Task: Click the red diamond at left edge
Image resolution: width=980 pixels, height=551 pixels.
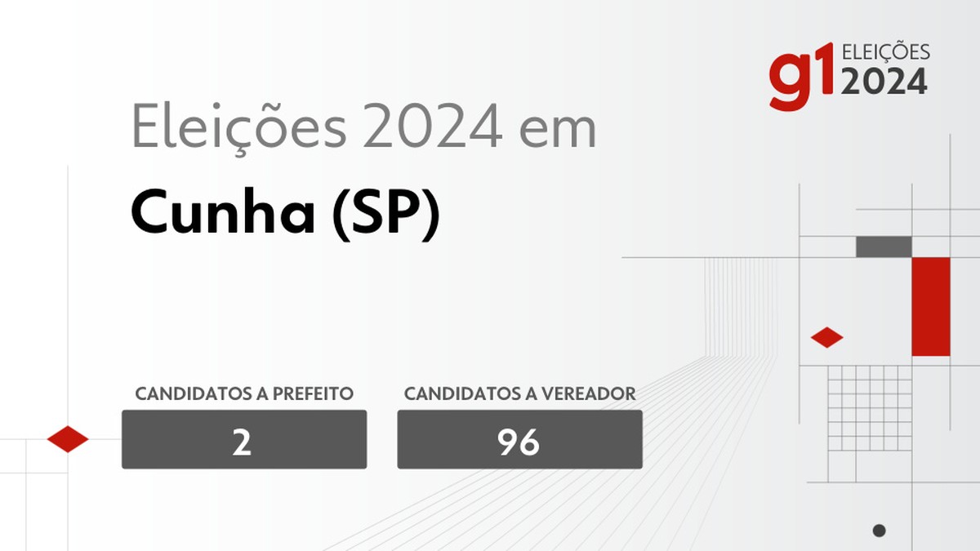Action: click(x=68, y=439)
